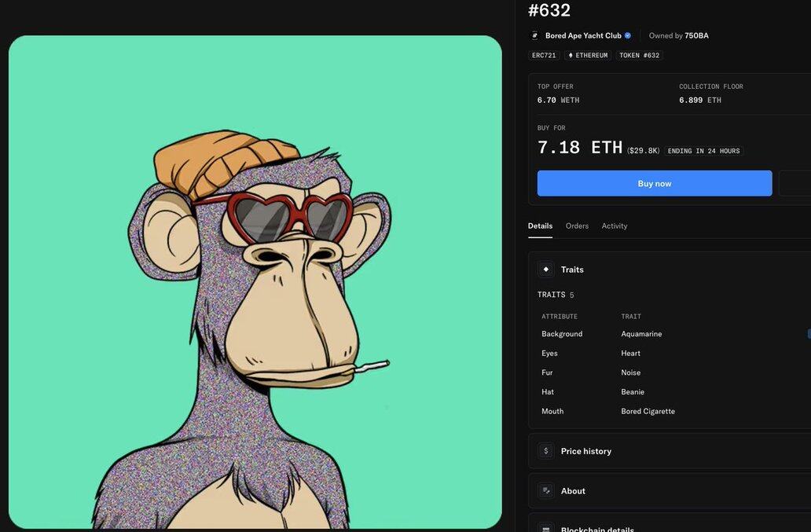Click the blue verified badge icon

click(x=627, y=35)
